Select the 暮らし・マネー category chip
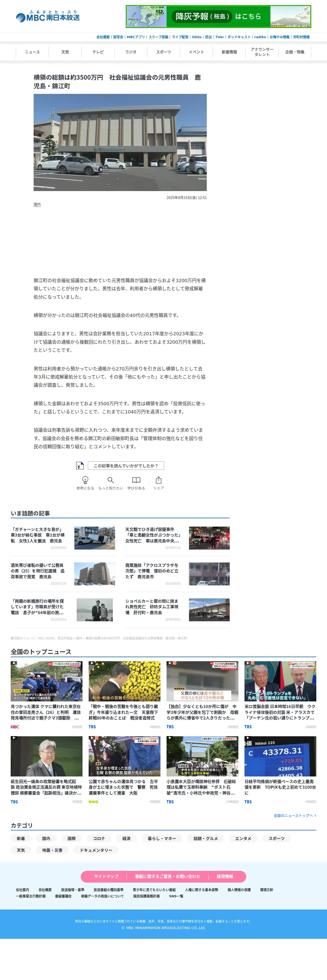 click(162, 838)
